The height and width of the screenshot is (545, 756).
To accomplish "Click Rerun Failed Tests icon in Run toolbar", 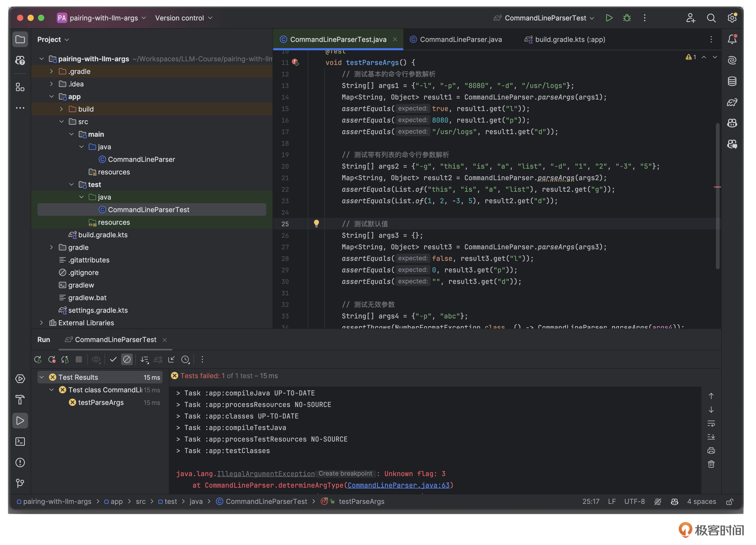I will coord(52,360).
